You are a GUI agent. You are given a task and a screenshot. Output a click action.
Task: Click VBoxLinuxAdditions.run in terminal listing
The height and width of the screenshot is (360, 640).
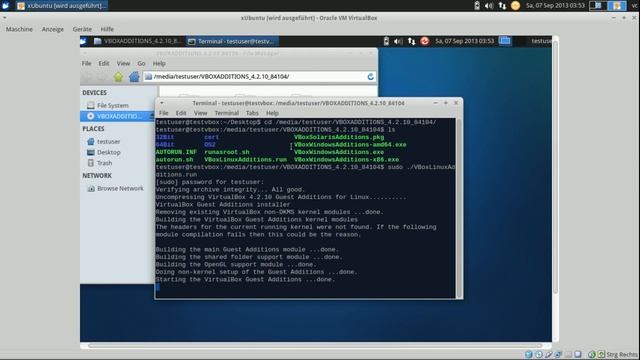[245, 160]
